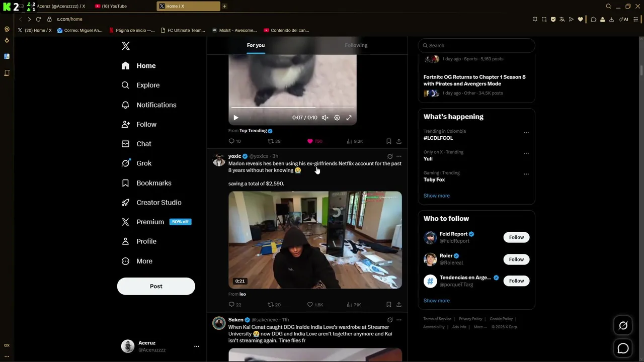Viewport: 644px width, 362px height.
Task: Share the yoxic post
Action: pos(399,305)
